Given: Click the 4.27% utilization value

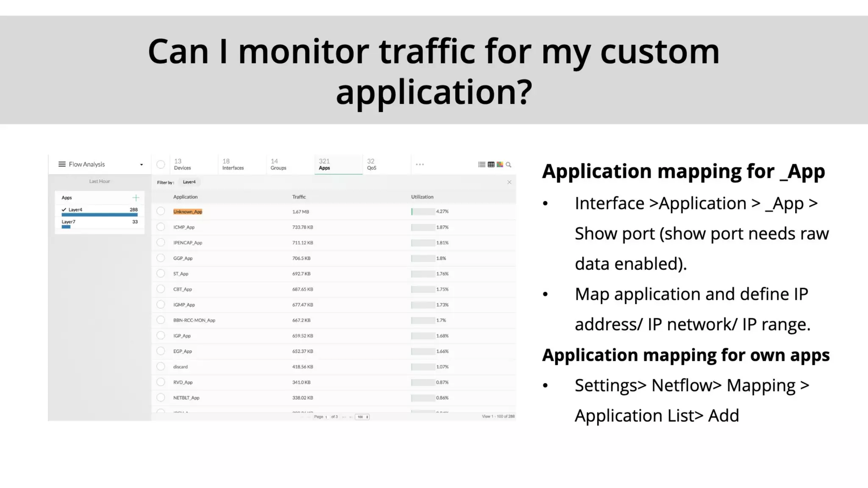Looking at the screenshot, I should tap(442, 211).
